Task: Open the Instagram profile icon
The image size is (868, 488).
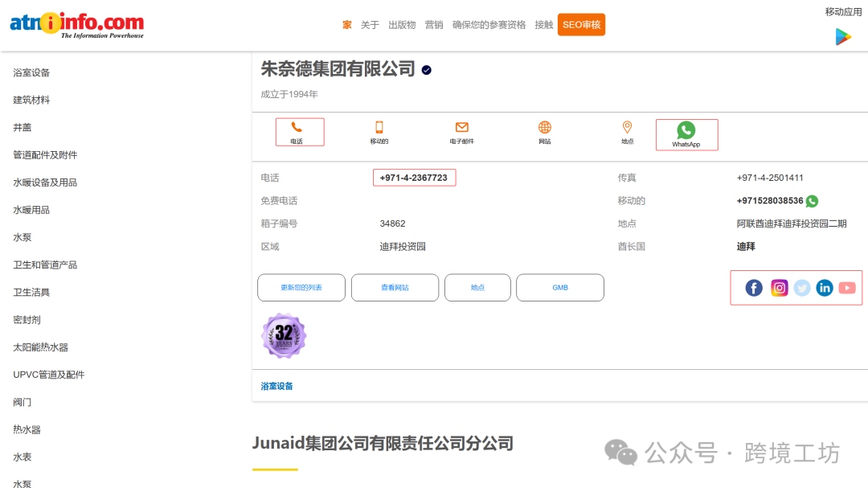Action: (779, 287)
